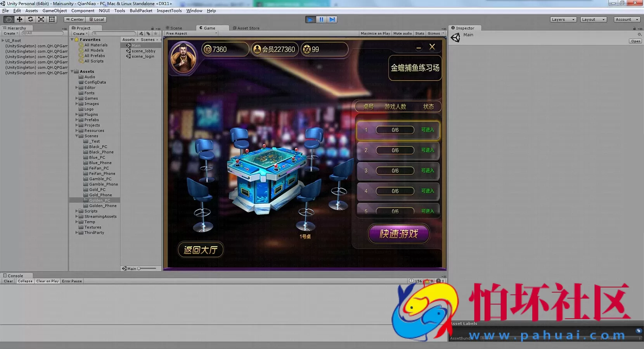Toggle Stats overlay in Game view

[419, 33]
